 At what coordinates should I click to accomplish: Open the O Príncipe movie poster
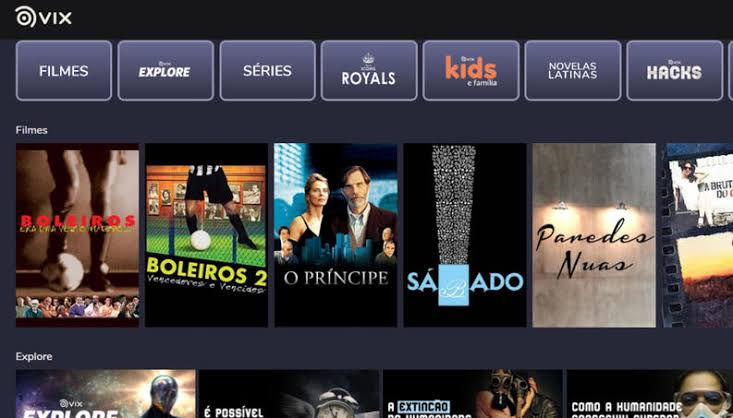click(x=336, y=235)
